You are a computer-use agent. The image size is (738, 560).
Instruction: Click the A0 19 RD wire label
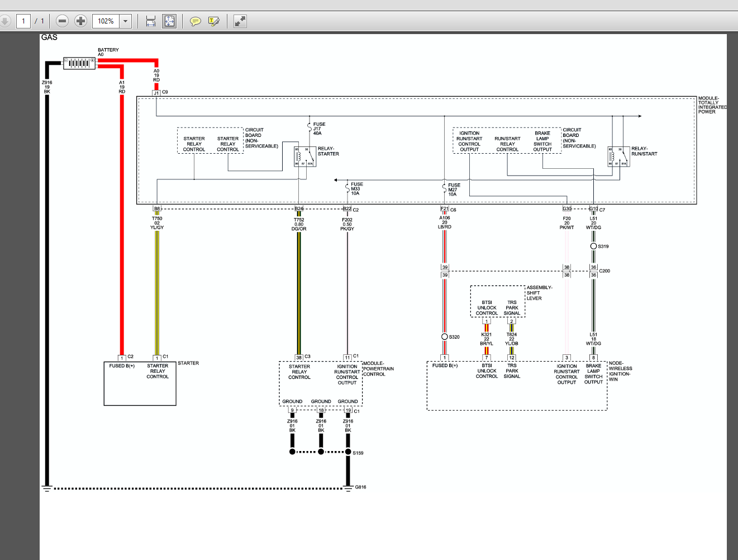click(x=156, y=75)
